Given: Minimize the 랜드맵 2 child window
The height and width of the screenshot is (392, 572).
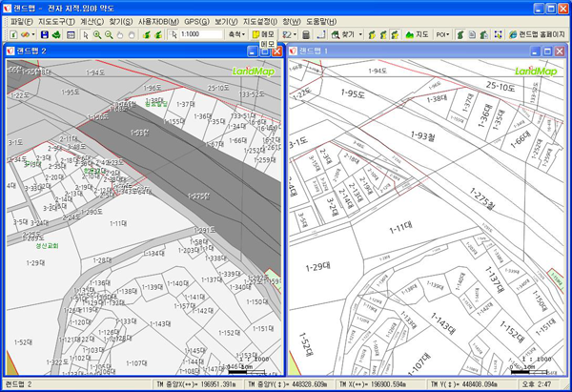Looking at the screenshot, I should 252,52.
